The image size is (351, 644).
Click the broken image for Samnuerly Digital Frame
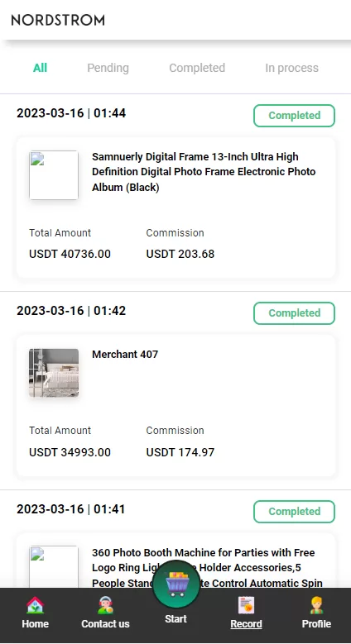pos(54,175)
